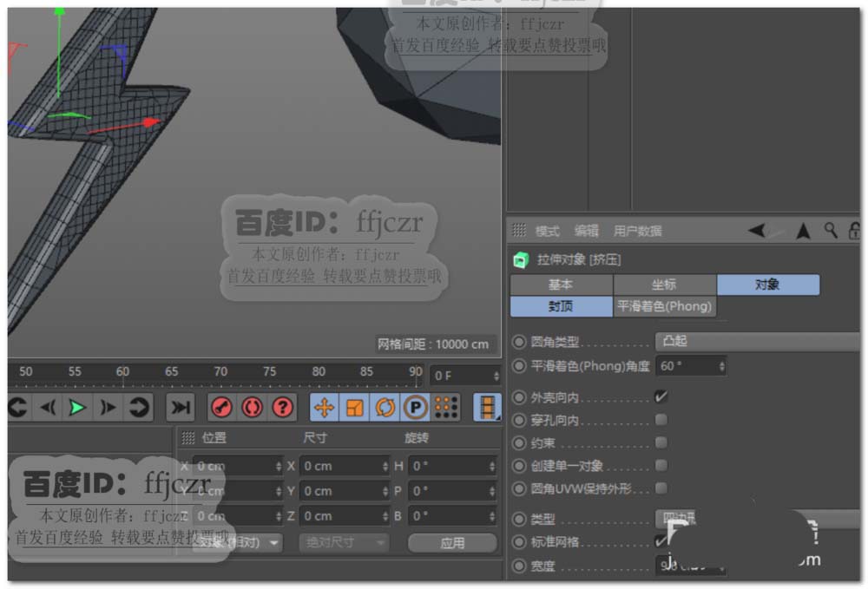This screenshot has width=868, height=589.
Task: Toggle the position move keyframe icon
Action: pyautogui.click(x=324, y=407)
